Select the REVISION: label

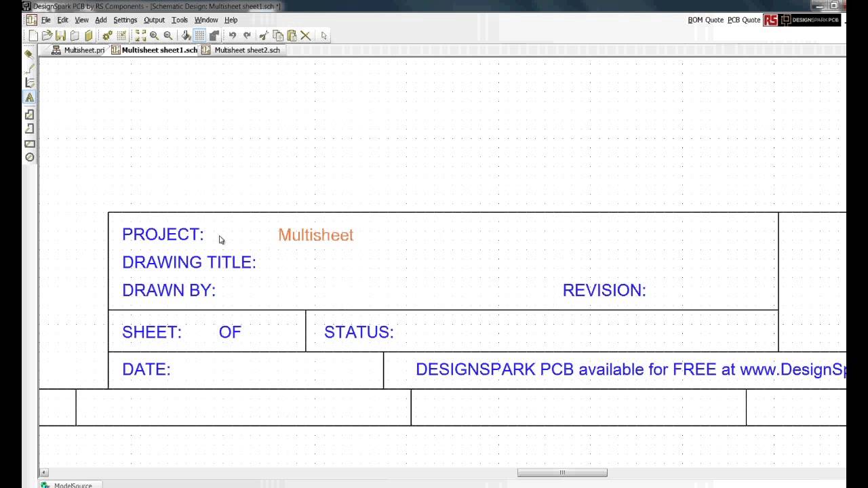point(604,290)
